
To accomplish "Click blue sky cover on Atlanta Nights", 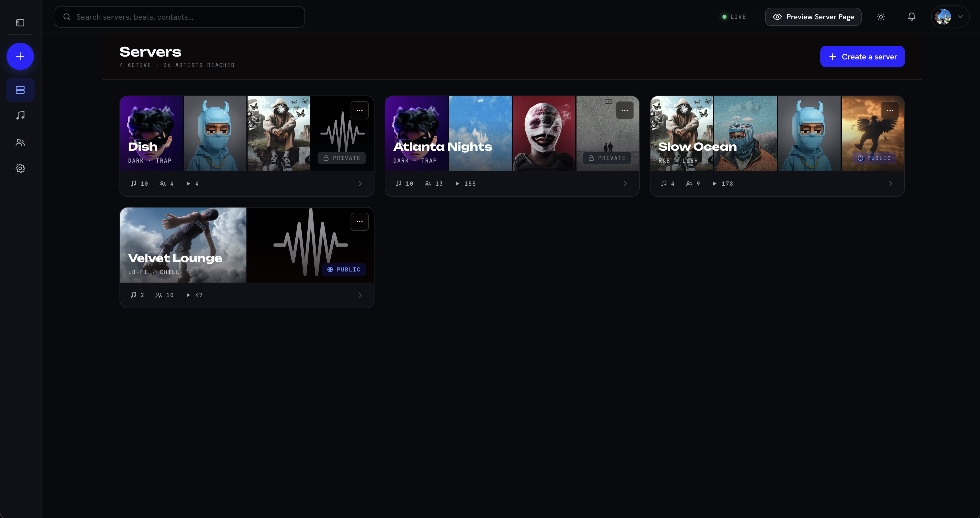I will (x=481, y=133).
